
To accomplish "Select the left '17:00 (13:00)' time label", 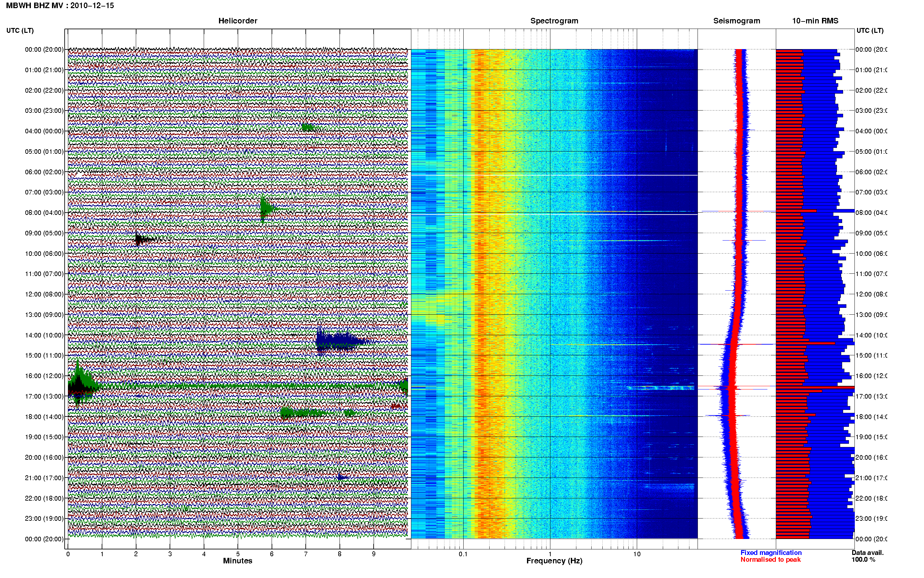I will point(44,396).
